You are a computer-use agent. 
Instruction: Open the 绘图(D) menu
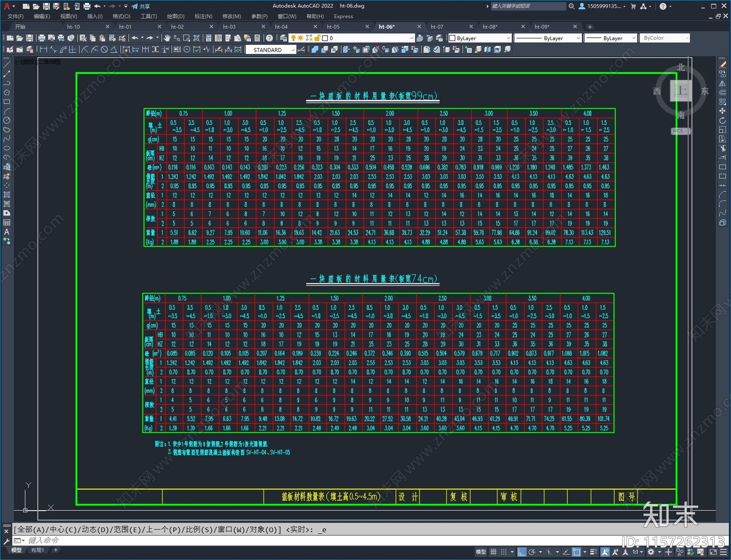coord(175,16)
